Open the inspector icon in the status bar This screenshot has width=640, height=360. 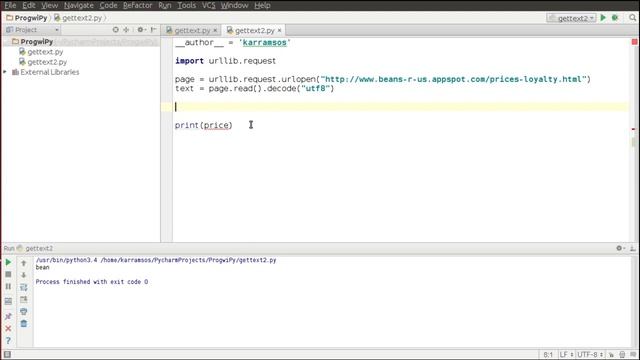tap(622, 355)
